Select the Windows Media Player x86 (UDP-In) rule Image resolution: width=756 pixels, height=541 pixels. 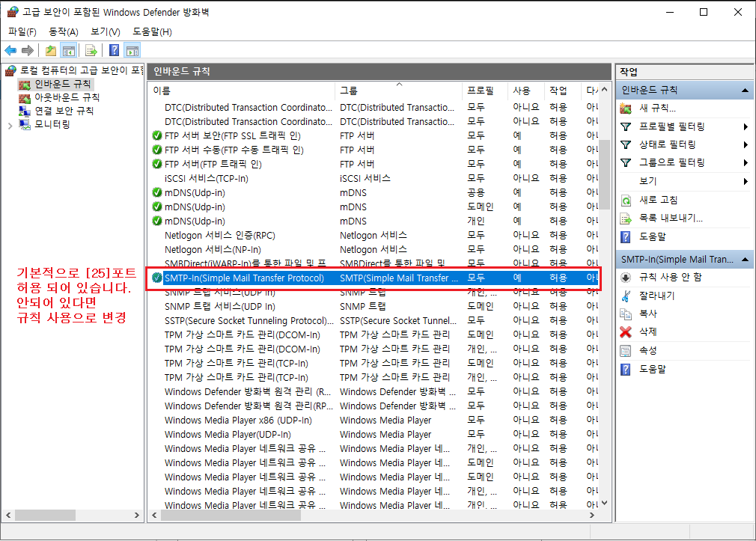(374, 421)
